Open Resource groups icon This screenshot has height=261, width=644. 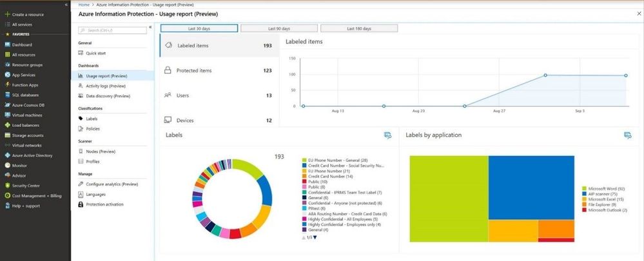(7, 65)
